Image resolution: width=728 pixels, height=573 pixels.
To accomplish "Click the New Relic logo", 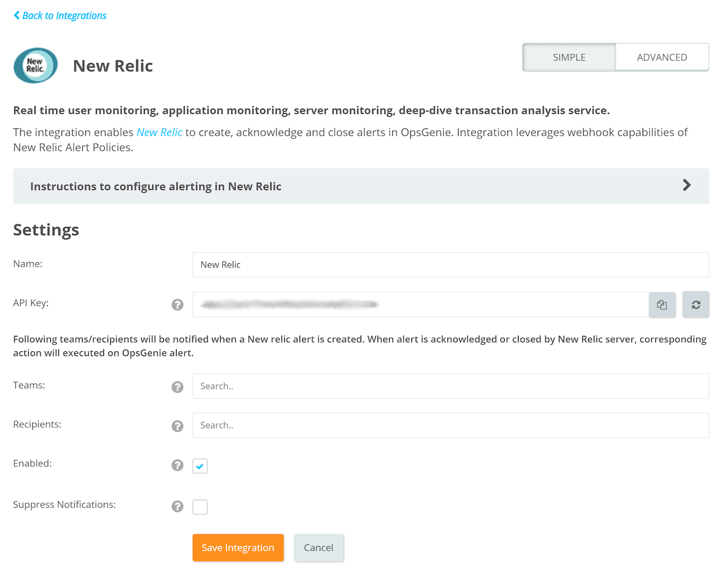I will point(36,65).
